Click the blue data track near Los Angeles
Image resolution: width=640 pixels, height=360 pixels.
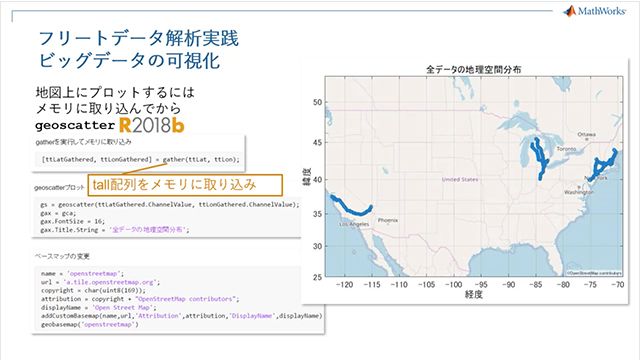click(x=351, y=207)
